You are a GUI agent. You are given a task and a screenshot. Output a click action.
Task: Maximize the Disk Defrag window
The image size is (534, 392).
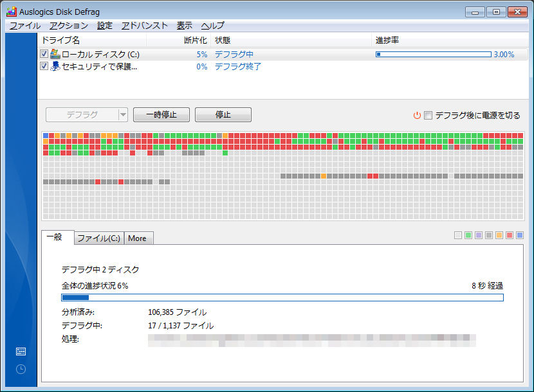(496, 12)
